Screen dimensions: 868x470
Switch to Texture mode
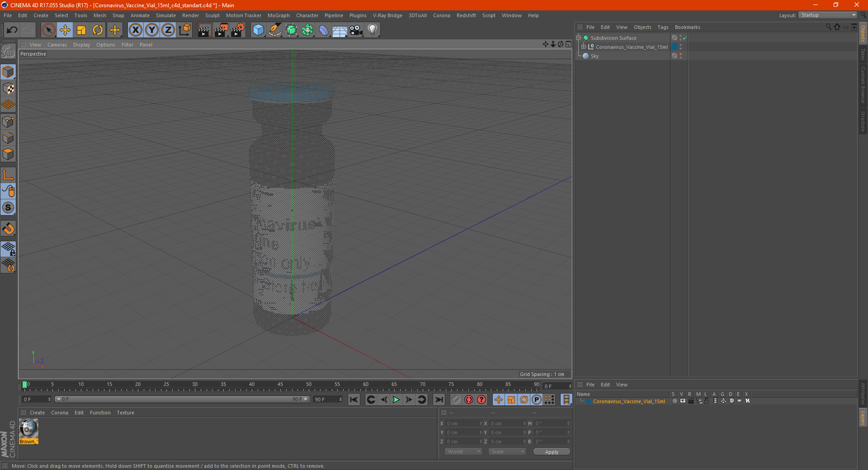tap(8, 89)
